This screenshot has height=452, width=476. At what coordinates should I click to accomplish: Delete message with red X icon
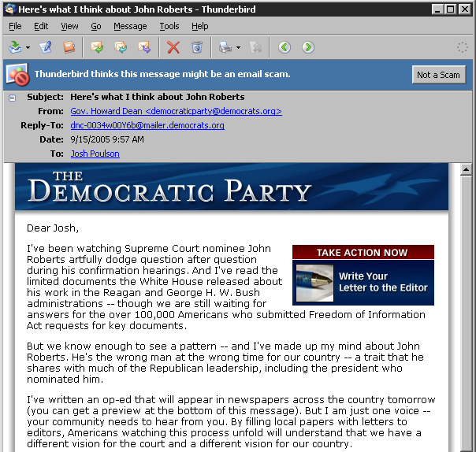173,47
